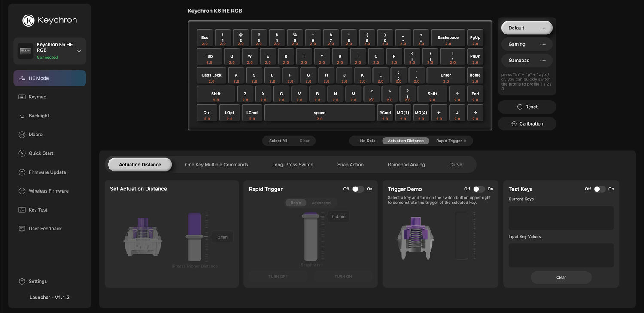Open the Gaming profile three-dot menu

543,44
